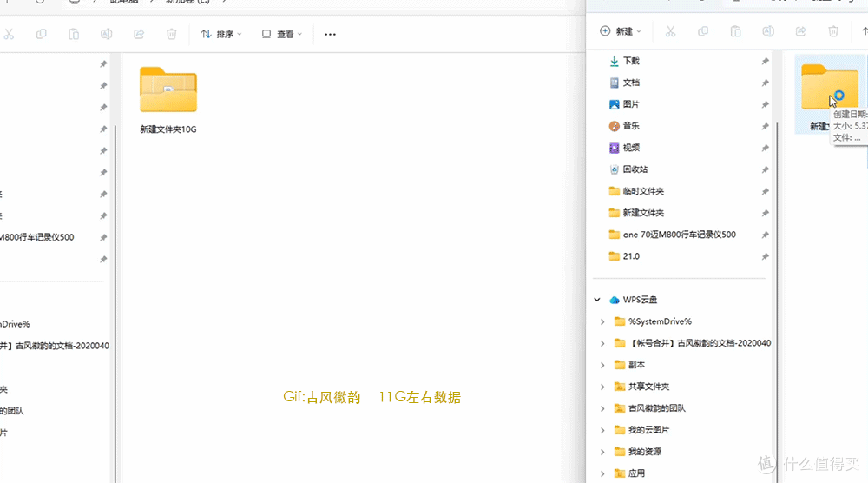
Task: Click the 临时文件夹 sidebar folder
Action: coord(642,191)
